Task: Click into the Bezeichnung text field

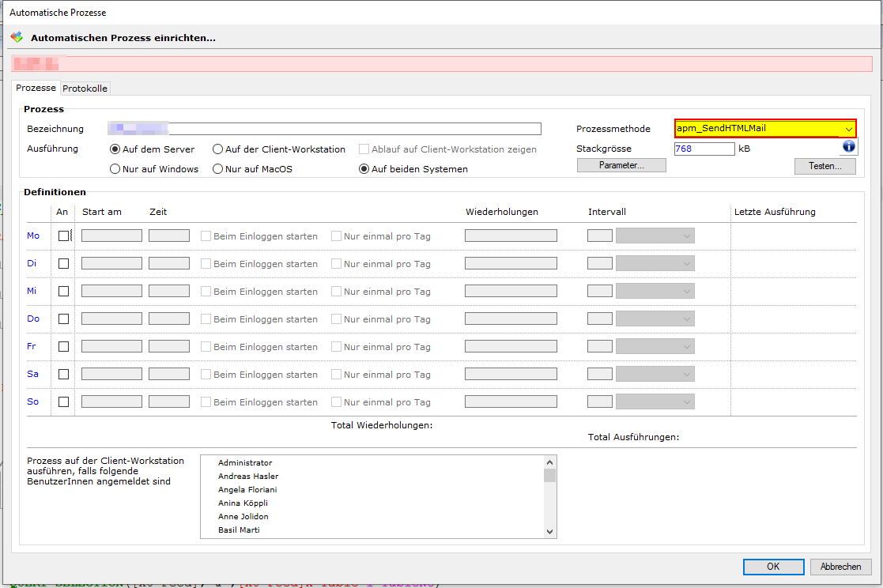Action: (354, 129)
